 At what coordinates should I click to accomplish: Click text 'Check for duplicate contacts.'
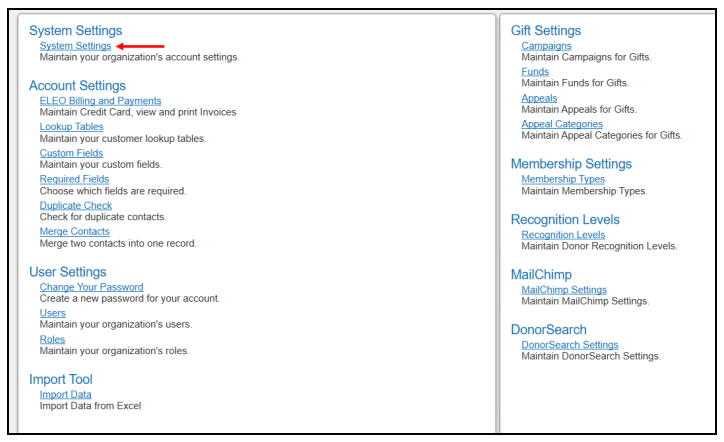(x=103, y=217)
